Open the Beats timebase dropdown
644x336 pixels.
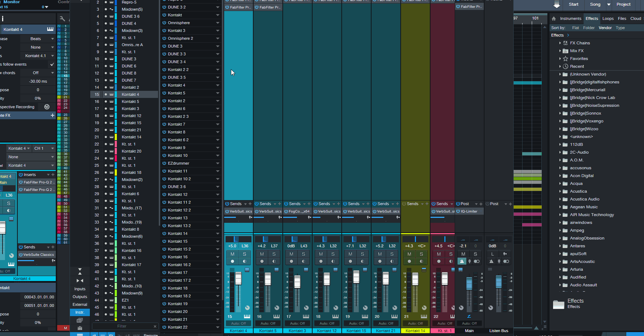(37, 39)
